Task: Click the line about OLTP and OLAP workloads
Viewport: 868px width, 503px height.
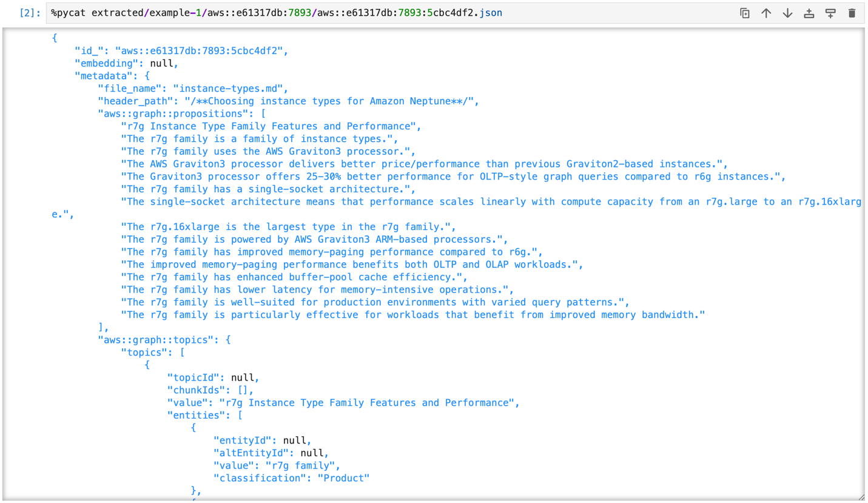Action: click(352, 265)
